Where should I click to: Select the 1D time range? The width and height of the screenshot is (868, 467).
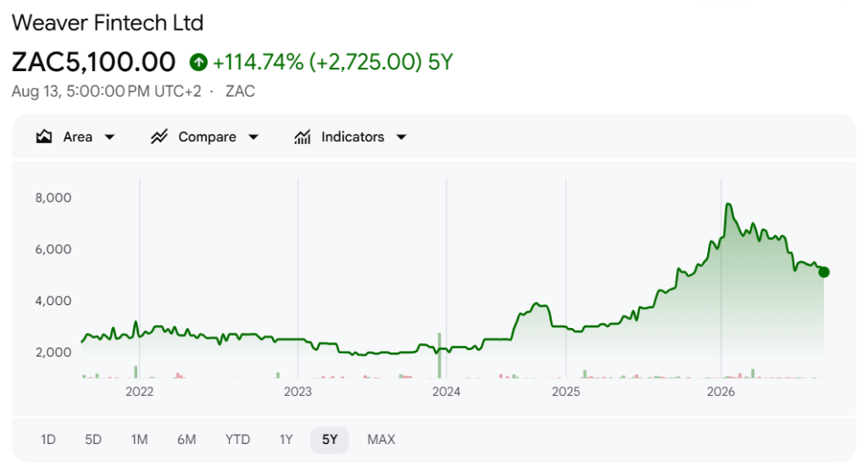[x=48, y=440]
